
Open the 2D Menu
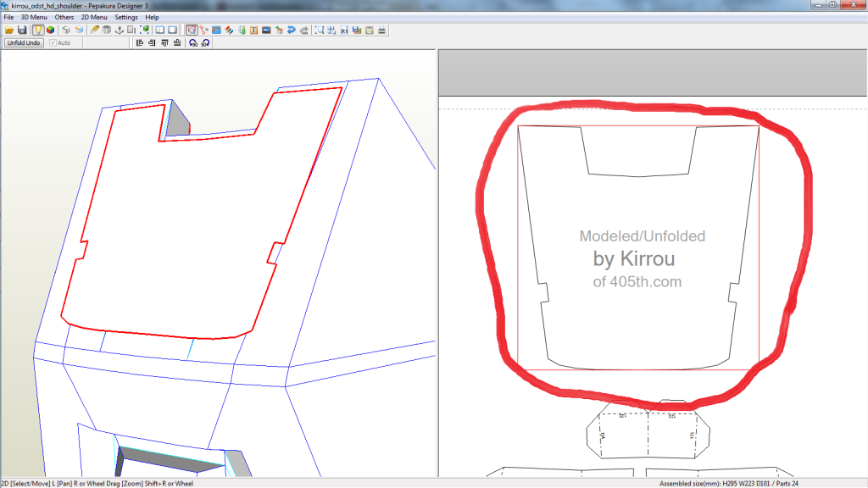tap(94, 17)
